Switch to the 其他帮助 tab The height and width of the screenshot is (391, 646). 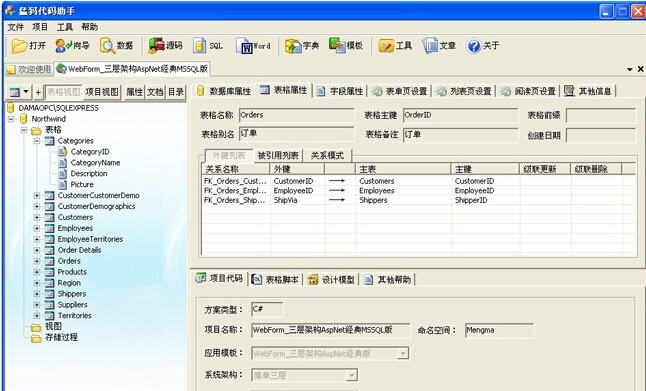coord(388,280)
